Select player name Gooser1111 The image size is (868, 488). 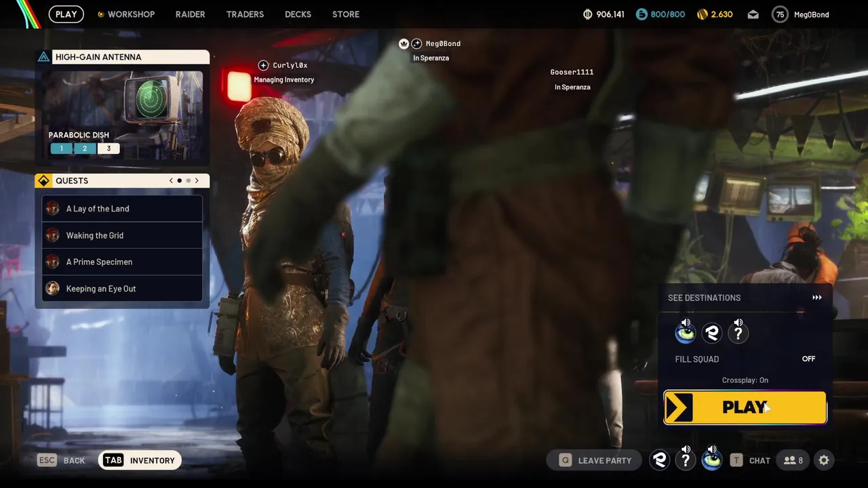coord(572,72)
